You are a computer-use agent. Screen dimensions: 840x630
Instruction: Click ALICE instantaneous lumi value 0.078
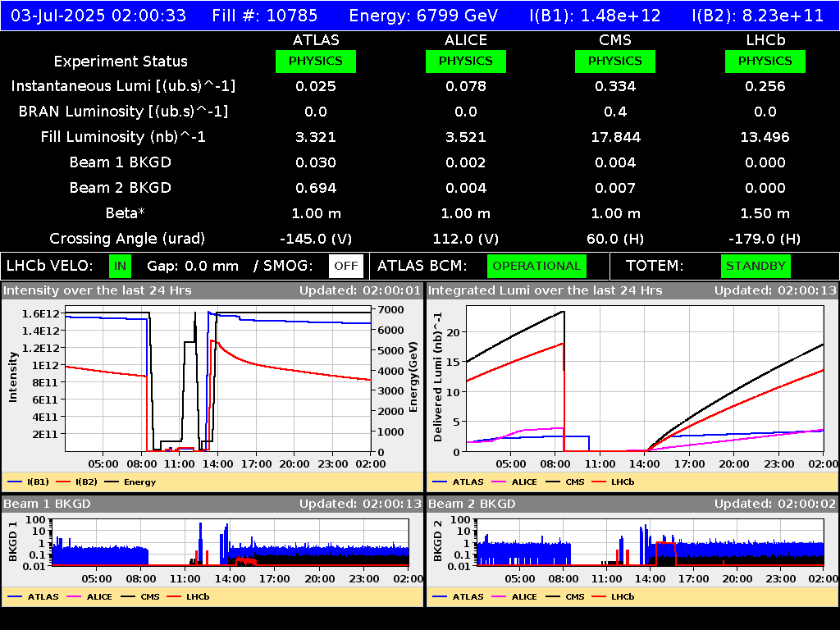(x=466, y=86)
